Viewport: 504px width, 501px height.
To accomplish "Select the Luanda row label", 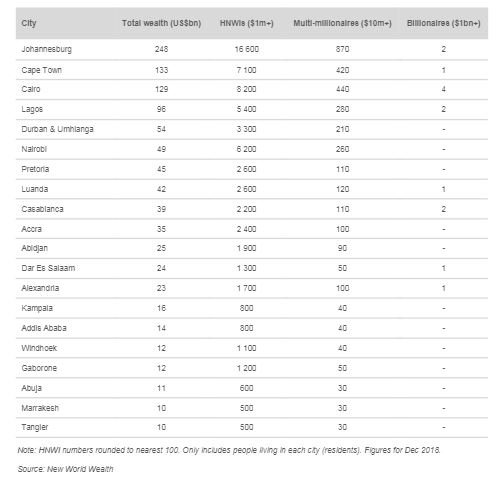I will tap(35, 189).
